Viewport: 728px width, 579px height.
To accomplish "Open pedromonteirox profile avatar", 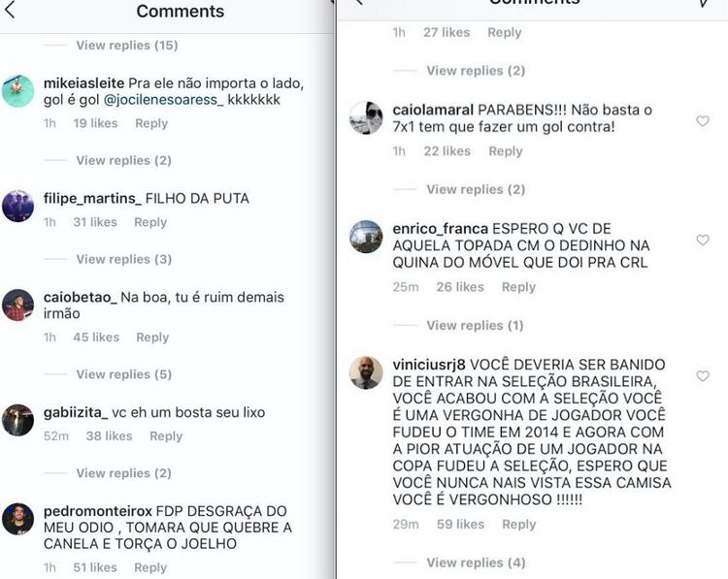I will [18, 519].
